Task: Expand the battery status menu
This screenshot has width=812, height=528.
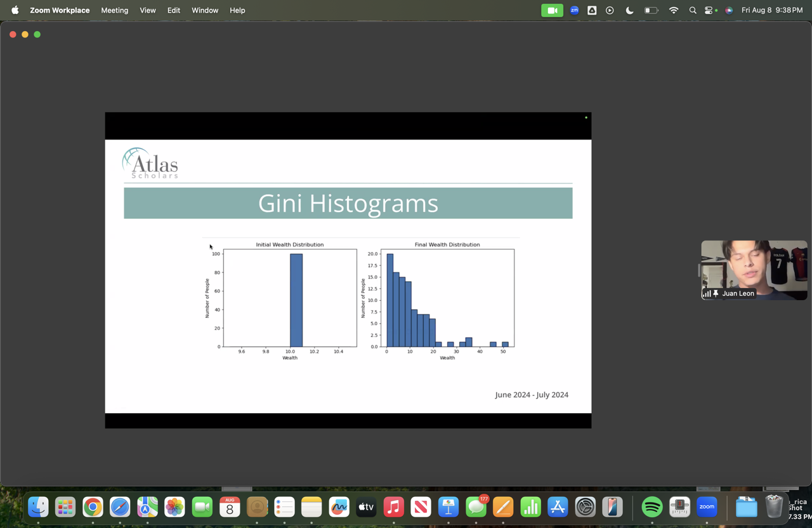Action: (x=651, y=10)
